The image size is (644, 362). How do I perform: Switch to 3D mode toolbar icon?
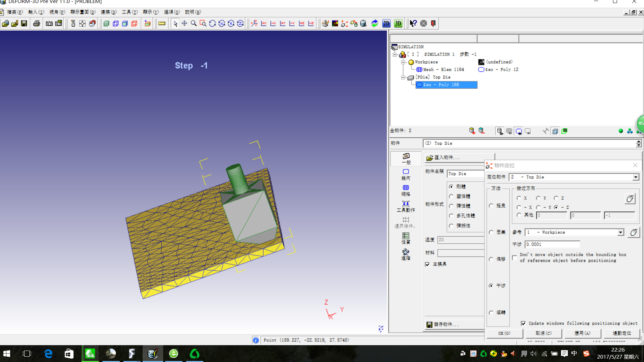pos(398,24)
